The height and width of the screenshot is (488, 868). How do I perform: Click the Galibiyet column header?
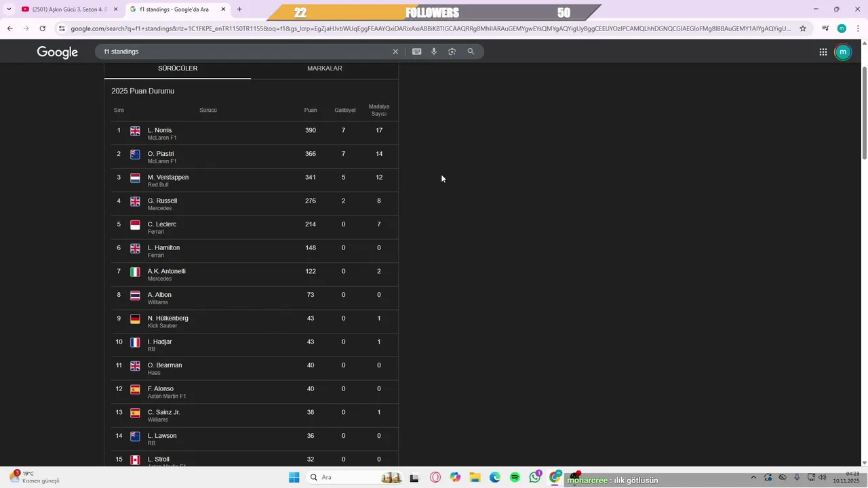click(344, 110)
